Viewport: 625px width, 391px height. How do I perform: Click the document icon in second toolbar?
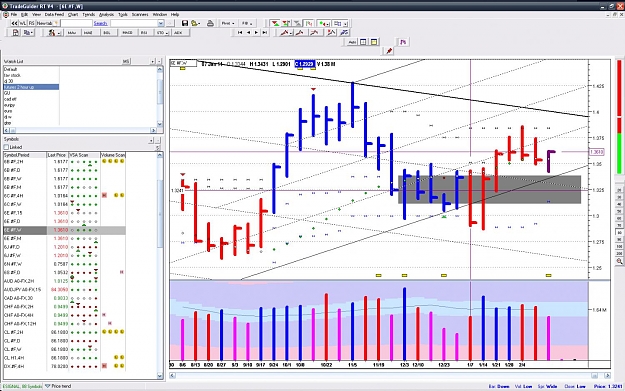tap(16, 33)
